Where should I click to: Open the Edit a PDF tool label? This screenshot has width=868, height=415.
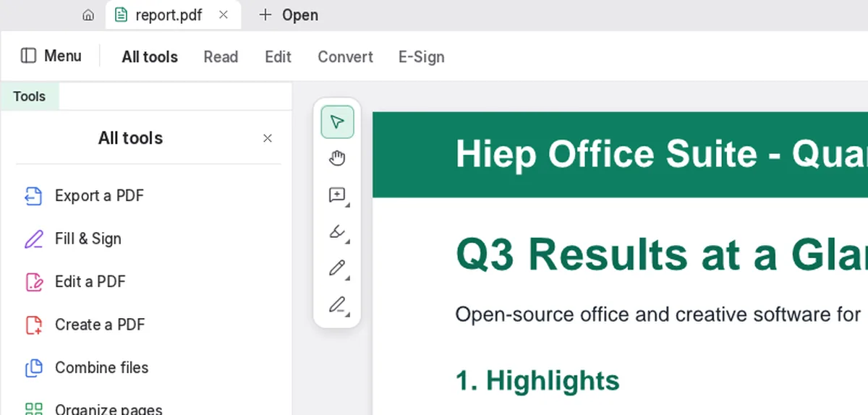90,282
